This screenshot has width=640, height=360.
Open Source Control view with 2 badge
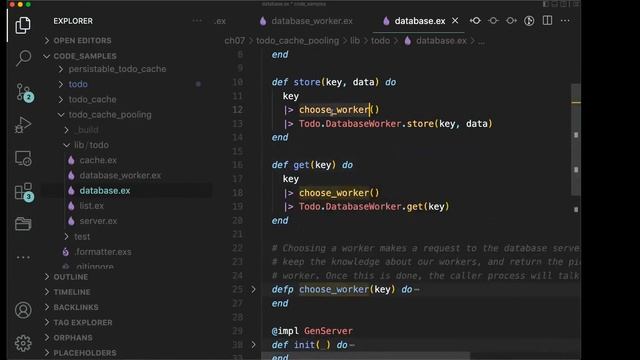pyautogui.click(x=24, y=92)
